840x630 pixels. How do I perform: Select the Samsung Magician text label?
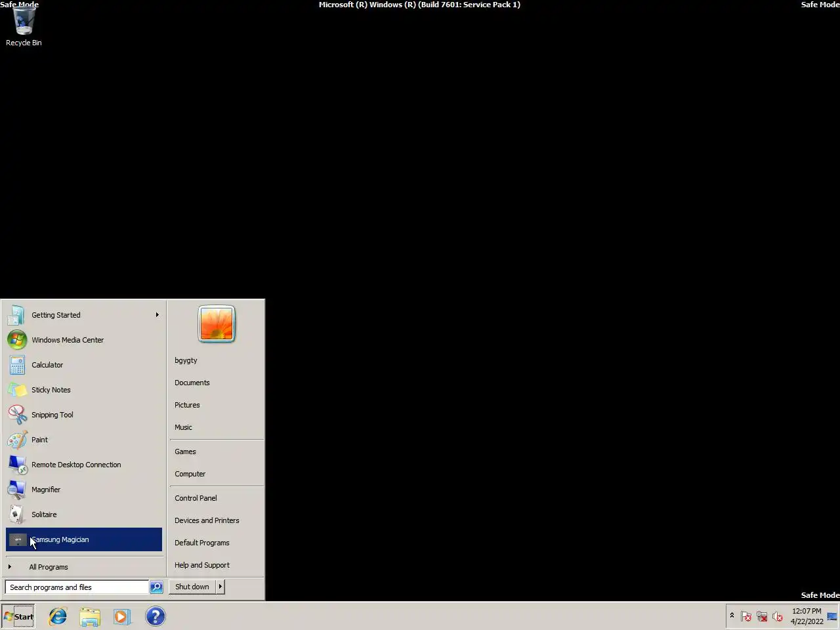(x=60, y=539)
